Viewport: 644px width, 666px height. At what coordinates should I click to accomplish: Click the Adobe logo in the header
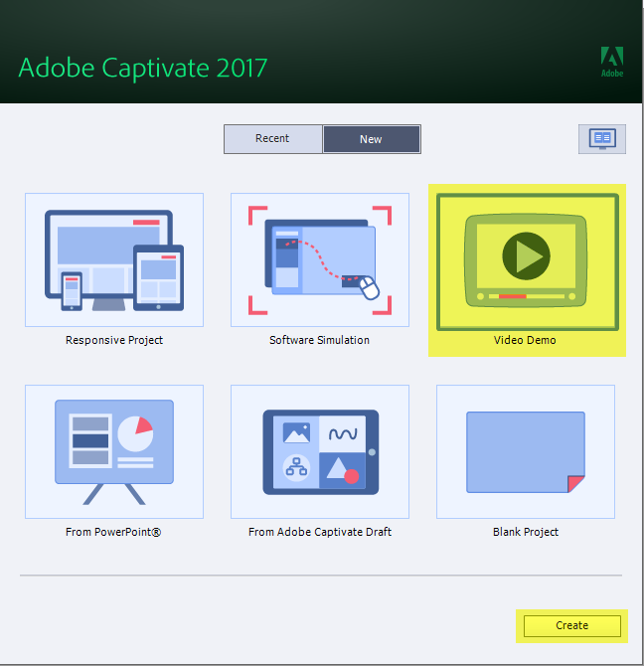[x=612, y=62]
